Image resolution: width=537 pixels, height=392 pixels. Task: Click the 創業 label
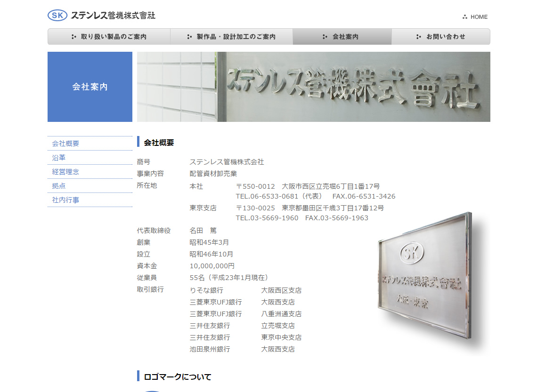[144, 242]
